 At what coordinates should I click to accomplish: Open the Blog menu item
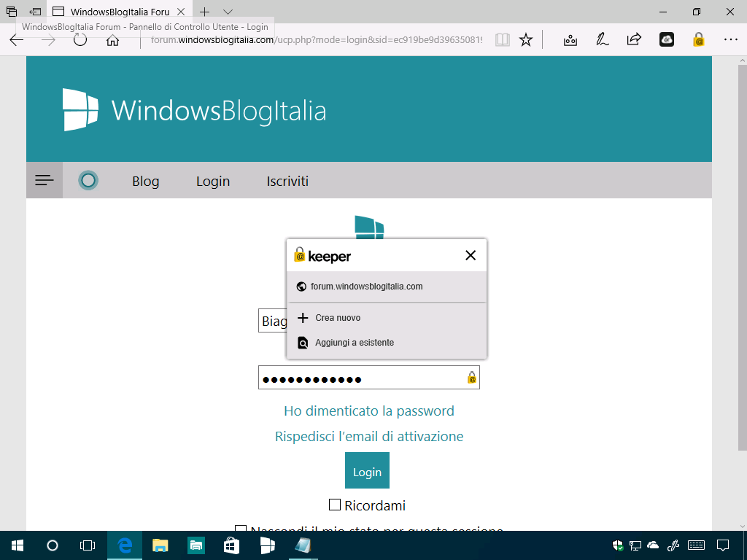coord(146,181)
